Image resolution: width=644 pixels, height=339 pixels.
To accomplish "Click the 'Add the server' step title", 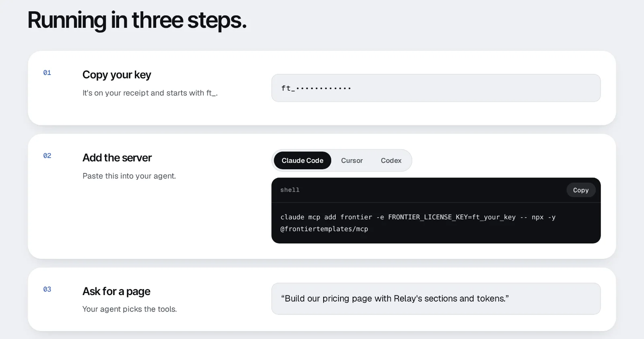I will click(117, 158).
